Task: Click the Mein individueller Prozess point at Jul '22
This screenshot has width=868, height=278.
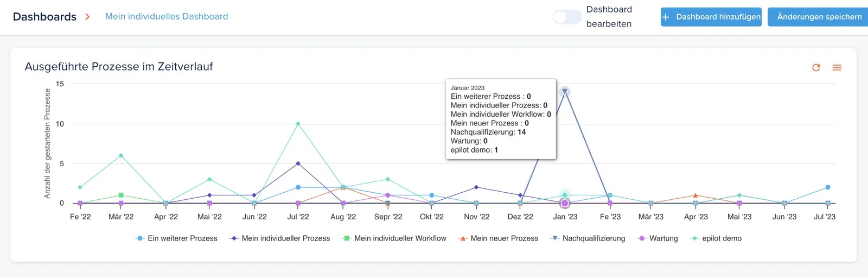Action: pyautogui.click(x=298, y=163)
